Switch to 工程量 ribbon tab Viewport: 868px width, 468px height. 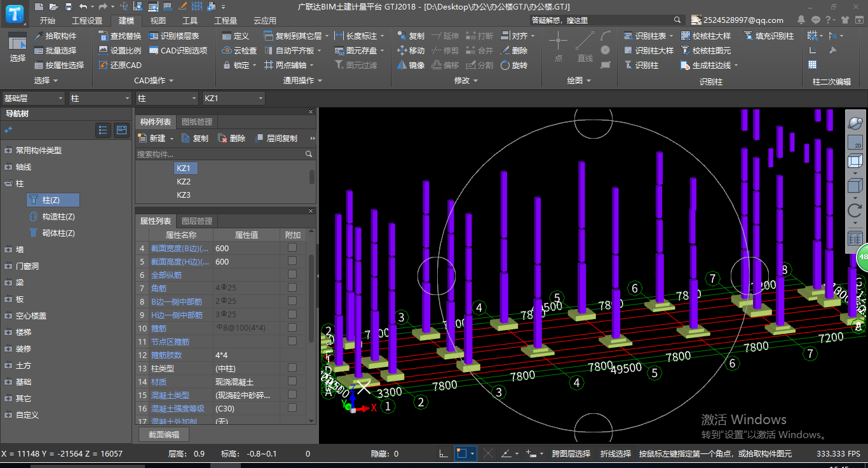click(226, 20)
